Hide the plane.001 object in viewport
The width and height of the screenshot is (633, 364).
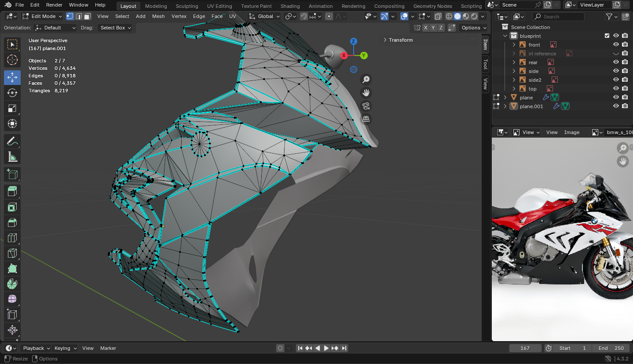[616, 106]
